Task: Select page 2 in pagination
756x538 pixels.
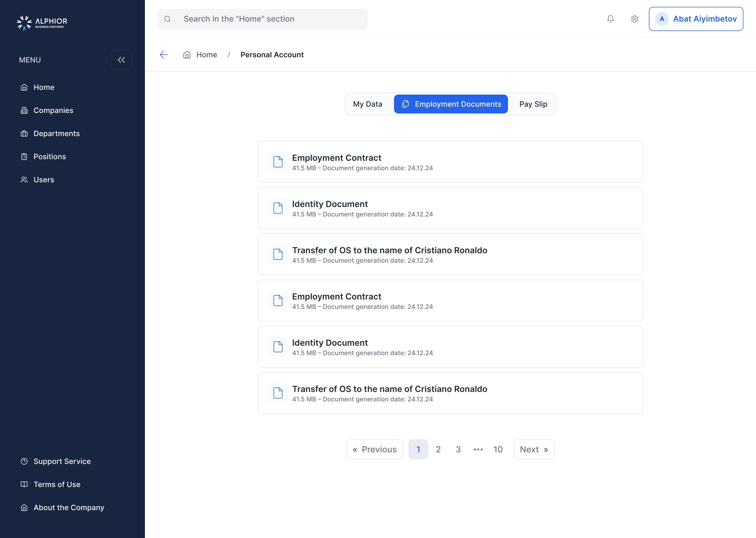Action: pyautogui.click(x=438, y=449)
